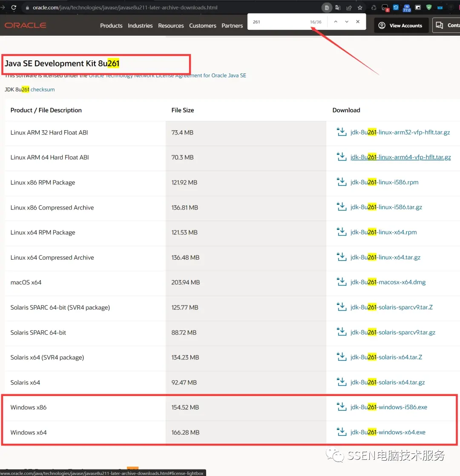Click the Contact chat button
The image size is (460, 476).
pos(446,25)
